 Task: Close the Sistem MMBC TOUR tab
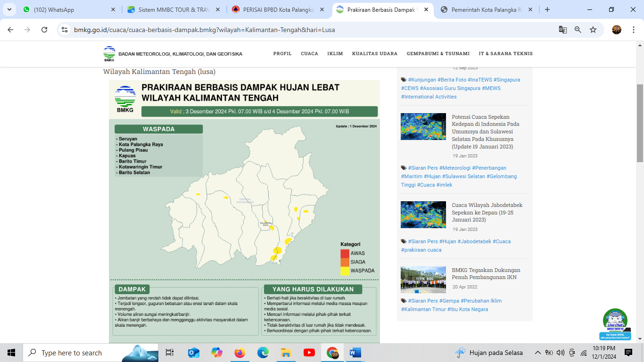218,9
